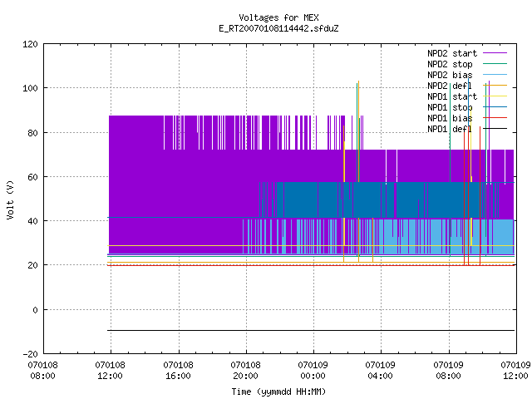Click the chart title 'Voltages for MEX'
Viewport: 532px width, 399px height.
pyautogui.click(x=278, y=17)
